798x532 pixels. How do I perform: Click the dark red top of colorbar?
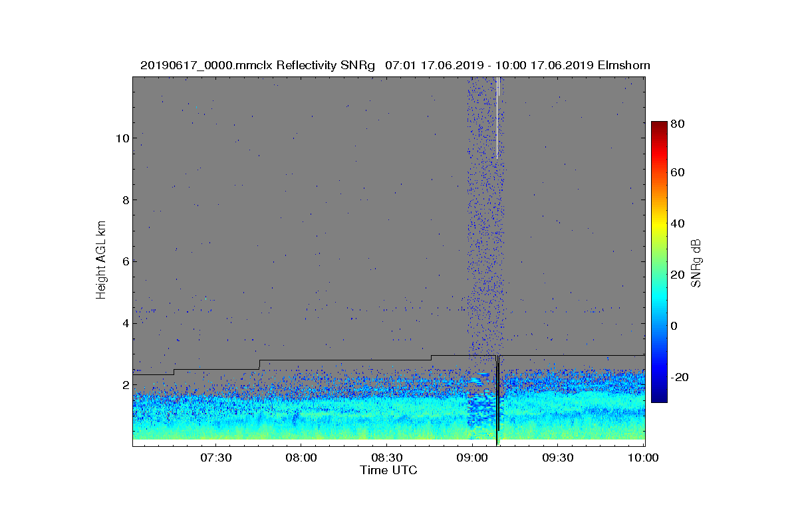(658, 125)
